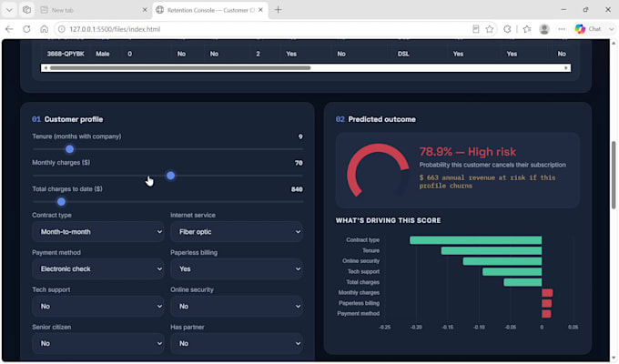Add page to favorites star icon

(x=490, y=29)
